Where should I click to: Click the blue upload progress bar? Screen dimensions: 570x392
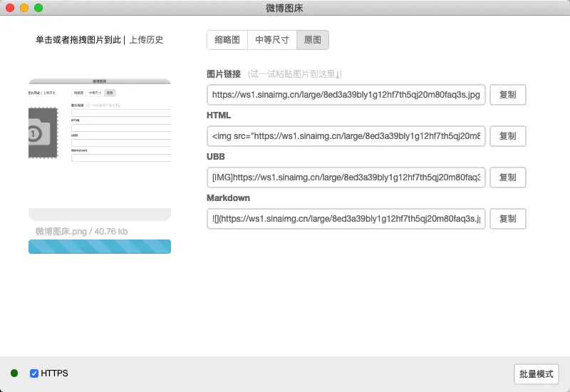[100, 247]
